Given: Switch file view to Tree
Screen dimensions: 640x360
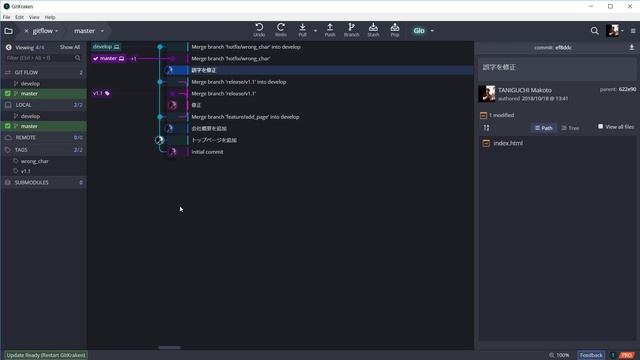Looking at the screenshot, I should point(570,128).
